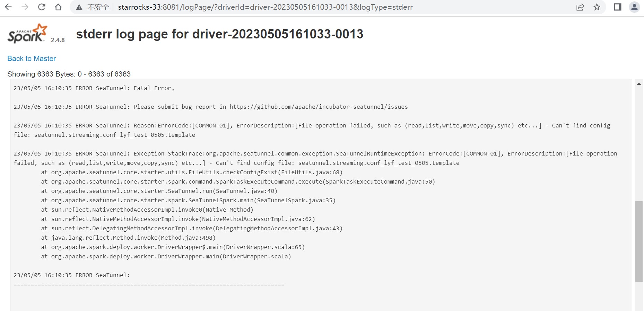Click FileUtils.checkConfigExist stack frame
Image resolution: width=644 pixels, height=311 pixels.
(192, 172)
